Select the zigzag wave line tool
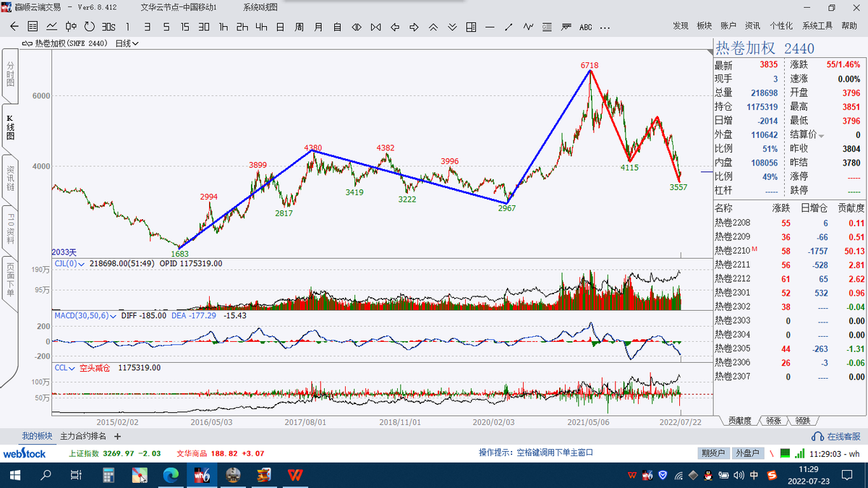 [x=528, y=26]
